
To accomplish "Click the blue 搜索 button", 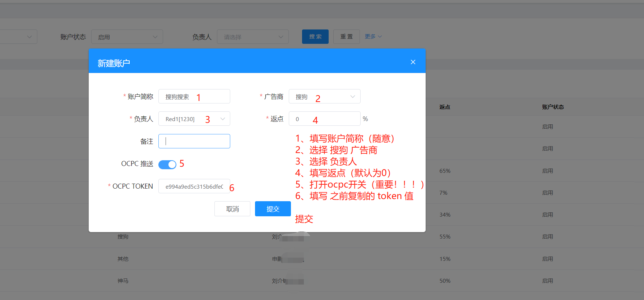I will pyautogui.click(x=315, y=37).
